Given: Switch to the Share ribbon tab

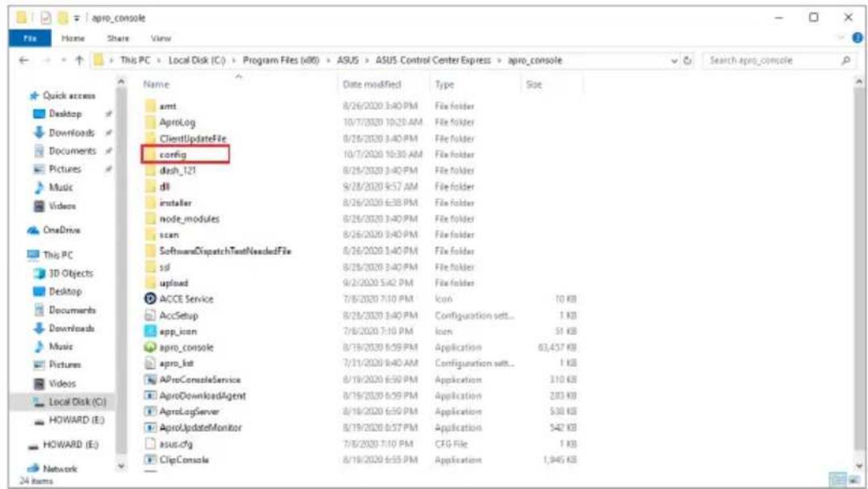Looking at the screenshot, I should click(118, 38).
